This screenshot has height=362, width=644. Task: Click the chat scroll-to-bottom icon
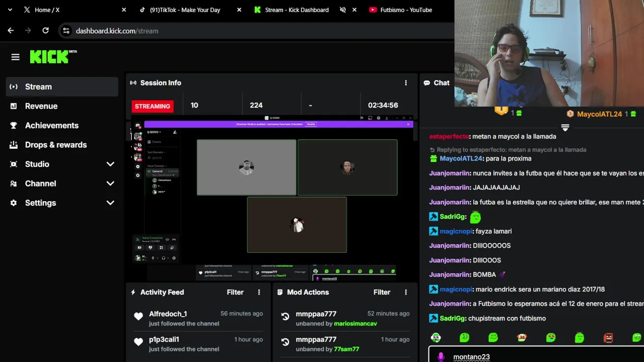point(565,128)
